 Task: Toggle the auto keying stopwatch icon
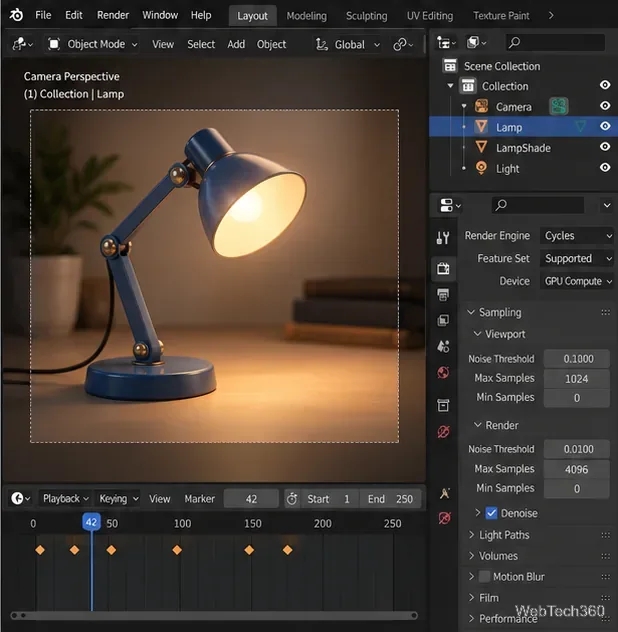click(292, 499)
